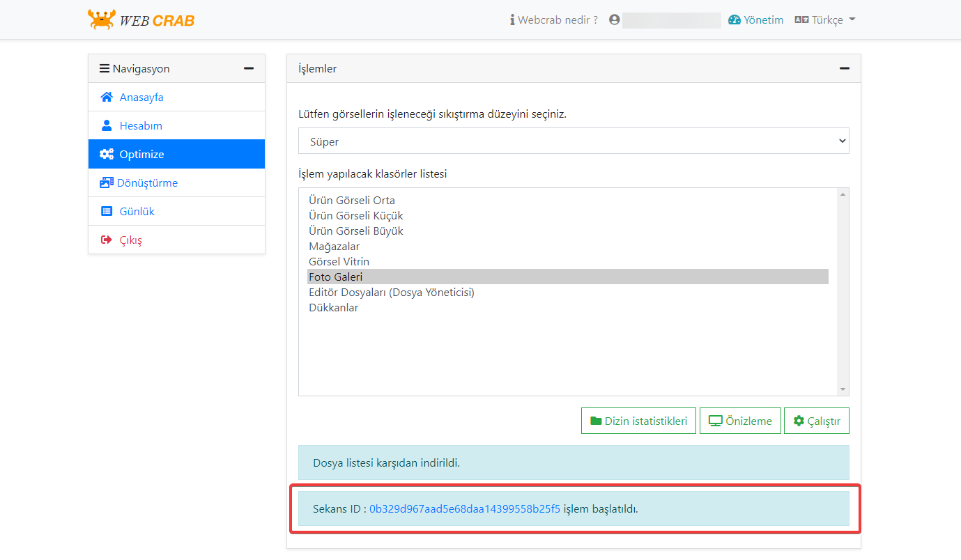Open the Süper compression level dropdown
Screen dimensions: 961x560
[574, 141]
